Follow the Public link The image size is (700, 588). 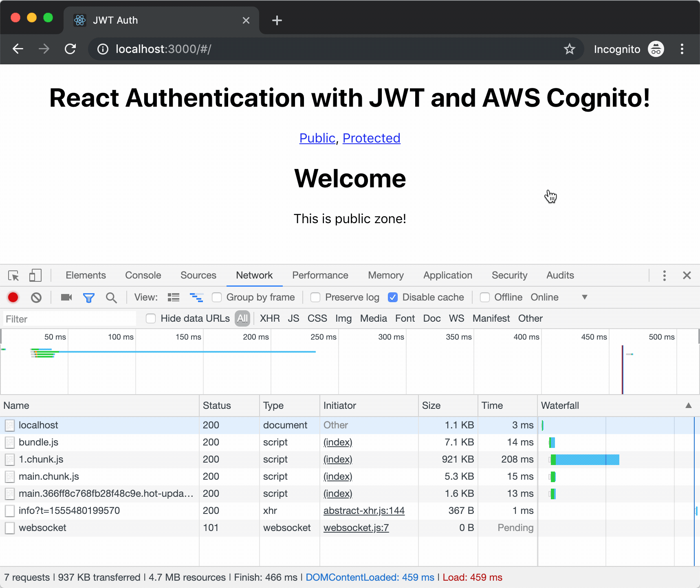point(317,138)
